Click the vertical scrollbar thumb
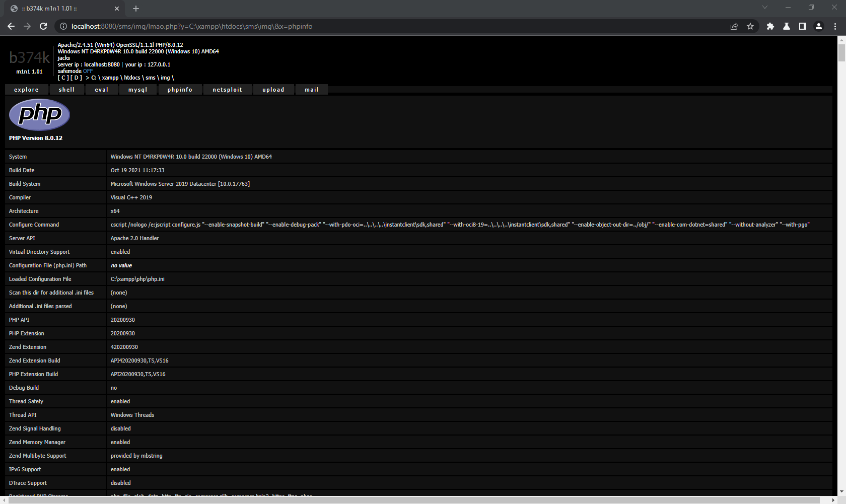Viewport: 846px width, 504px height. coord(841,53)
